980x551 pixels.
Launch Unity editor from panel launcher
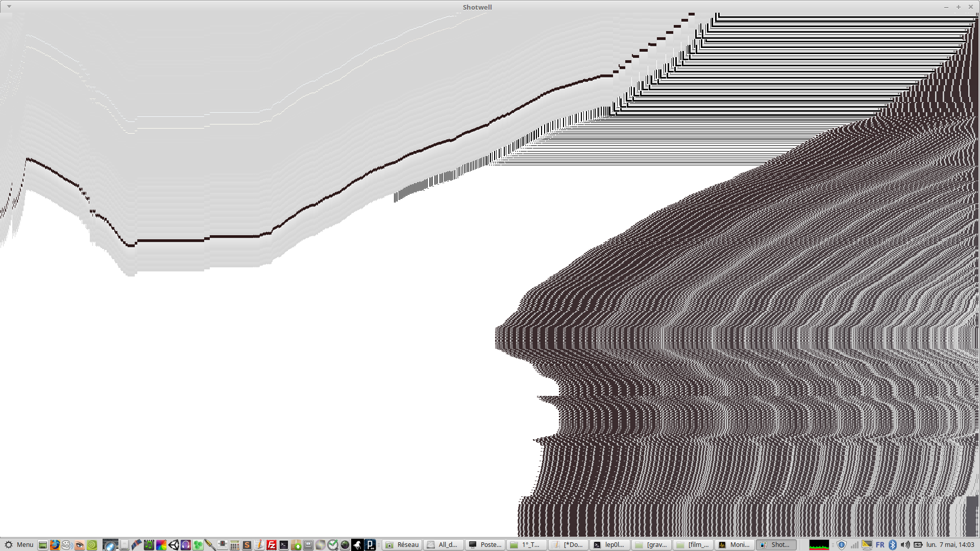(174, 544)
